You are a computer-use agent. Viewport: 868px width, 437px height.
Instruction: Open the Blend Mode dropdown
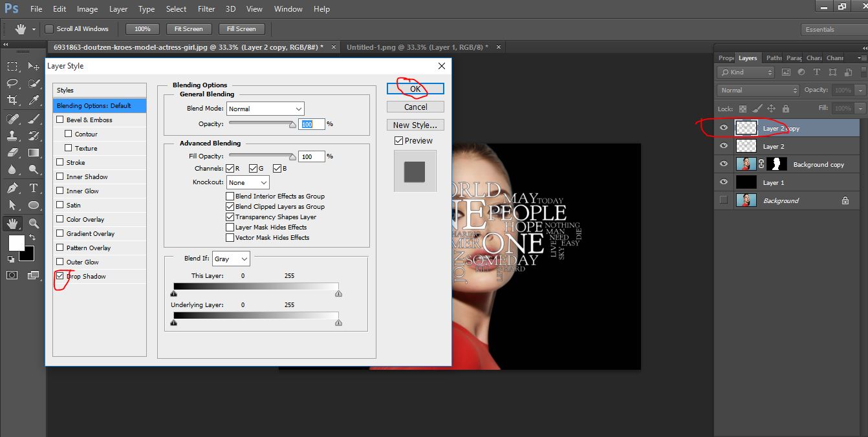(x=265, y=108)
